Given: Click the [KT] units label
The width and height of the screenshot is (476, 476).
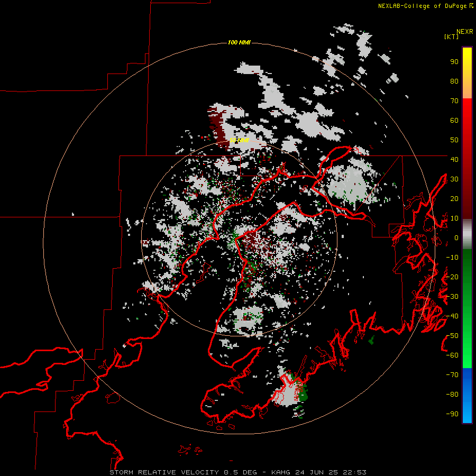Looking at the screenshot, I should pos(451,36).
